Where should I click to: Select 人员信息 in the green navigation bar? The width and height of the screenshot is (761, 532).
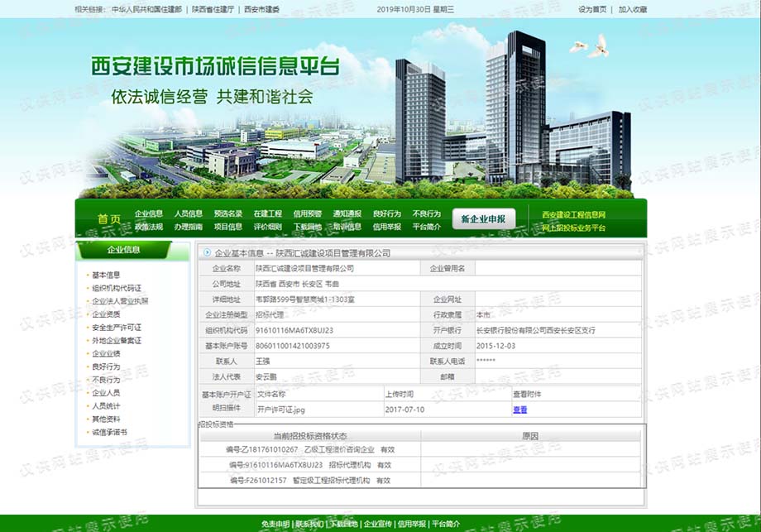pos(189,213)
